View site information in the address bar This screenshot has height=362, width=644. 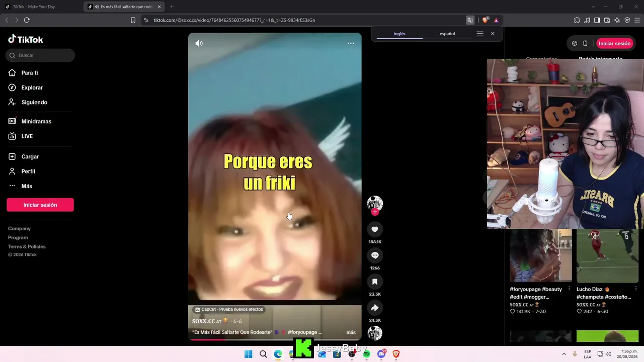[x=146, y=20]
